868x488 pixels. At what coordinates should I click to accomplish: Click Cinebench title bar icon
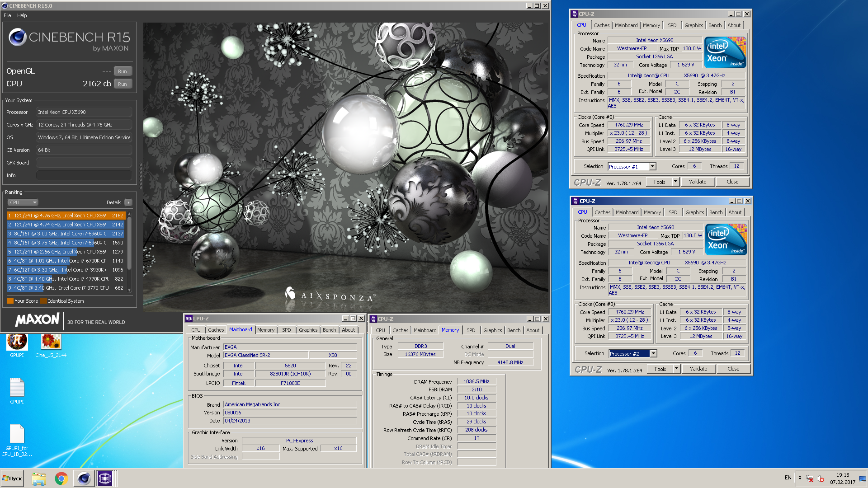[x=5, y=6]
